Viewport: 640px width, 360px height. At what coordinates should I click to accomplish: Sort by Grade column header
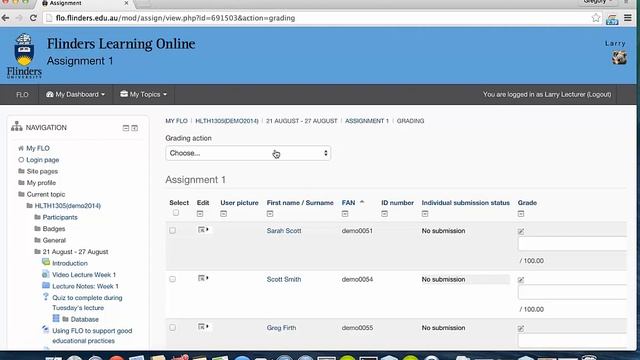click(x=527, y=203)
